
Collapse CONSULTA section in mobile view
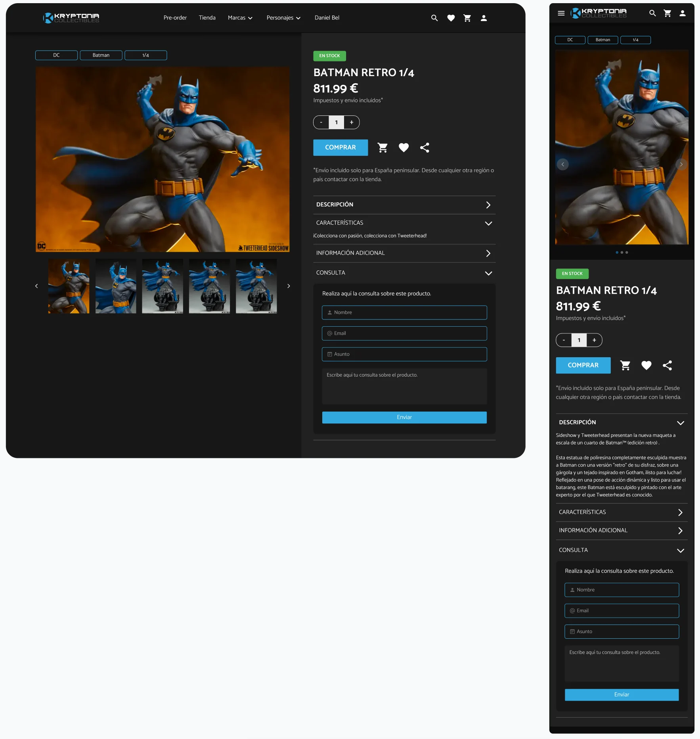(622, 550)
